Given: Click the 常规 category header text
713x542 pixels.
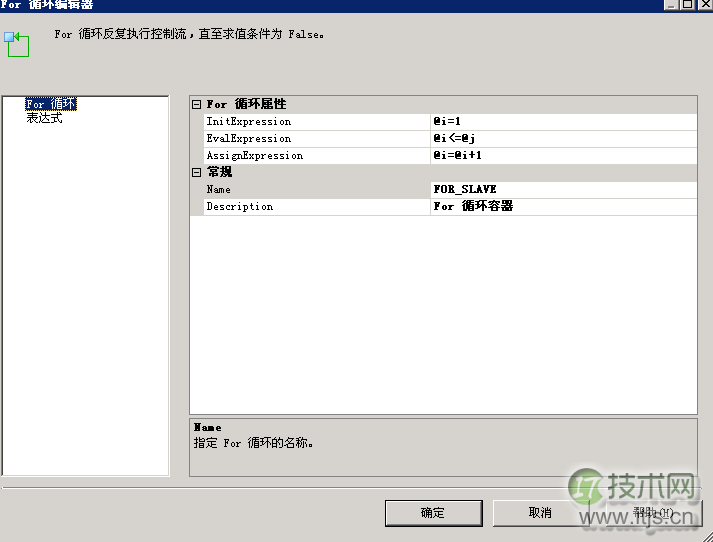Looking at the screenshot, I should click(x=220, y=172).
